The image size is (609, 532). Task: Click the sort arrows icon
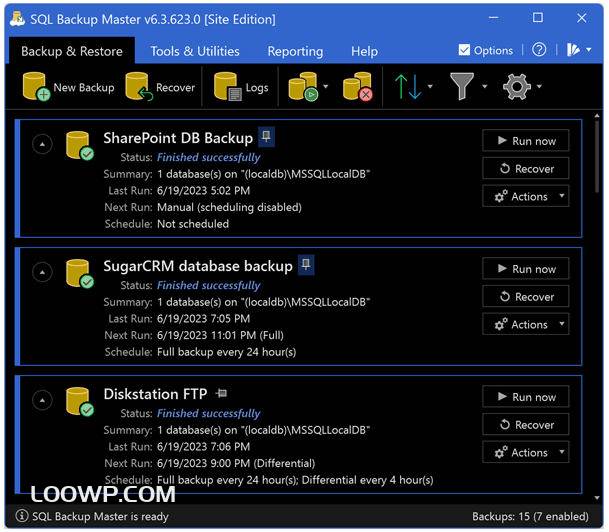(408, 87)
